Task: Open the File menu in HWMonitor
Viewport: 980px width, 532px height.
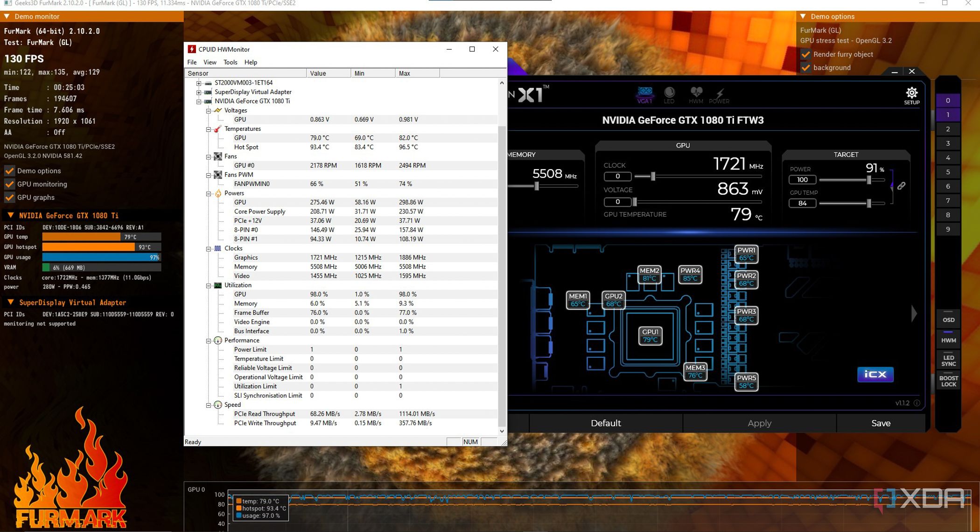Action: 192,62
